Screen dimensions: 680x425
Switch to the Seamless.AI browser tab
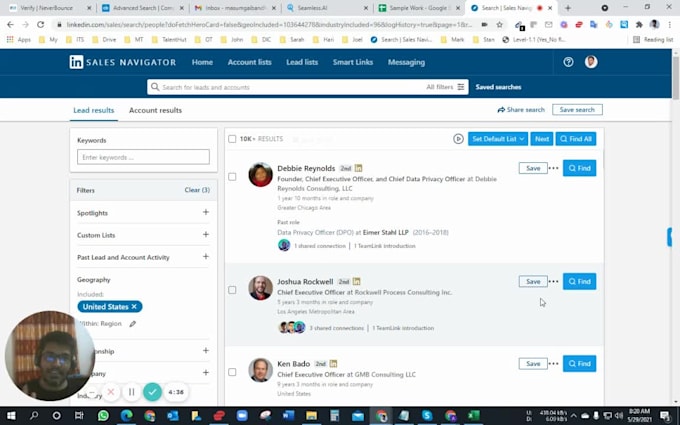click(x=327, y=8)
